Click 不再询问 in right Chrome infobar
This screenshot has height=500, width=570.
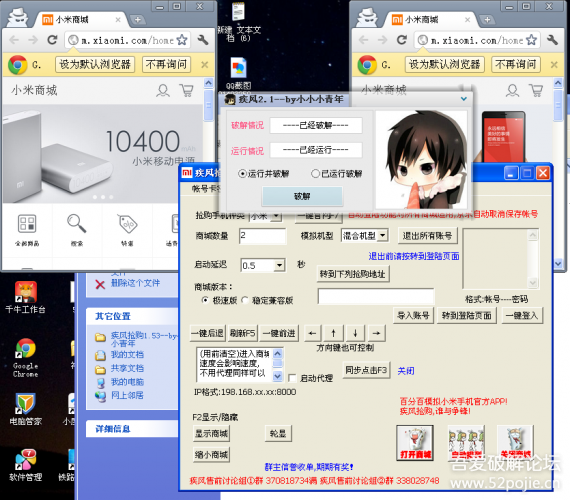pos(516,64)
